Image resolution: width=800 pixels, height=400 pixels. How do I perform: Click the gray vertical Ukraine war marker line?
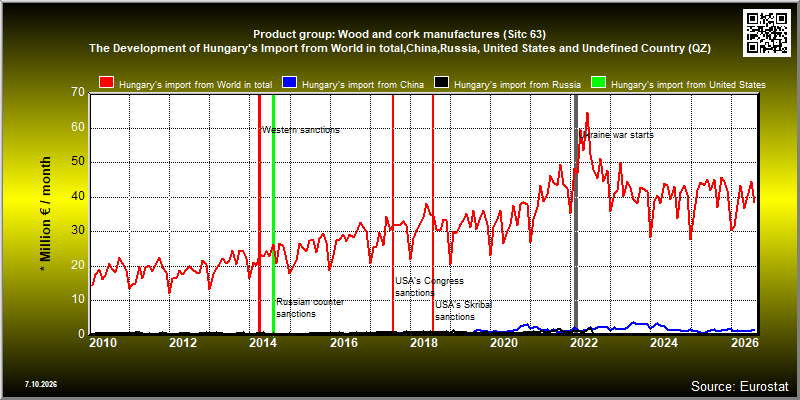point(576,214)
